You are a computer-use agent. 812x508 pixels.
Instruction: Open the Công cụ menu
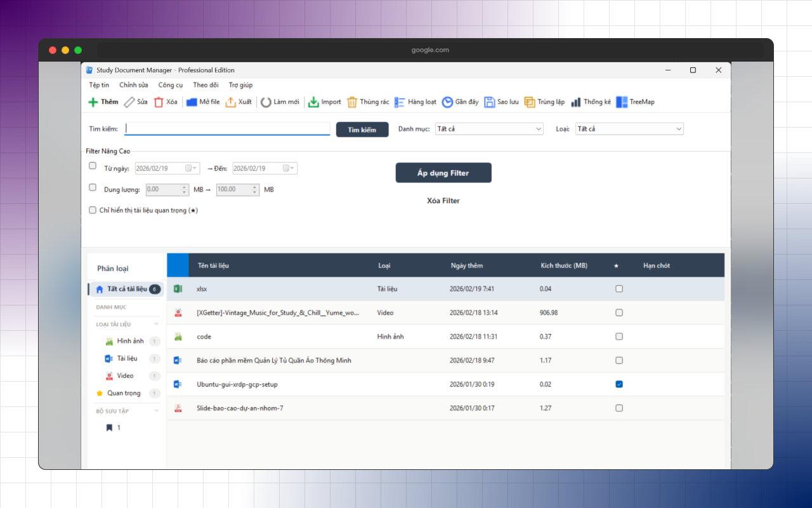point(171,85)
